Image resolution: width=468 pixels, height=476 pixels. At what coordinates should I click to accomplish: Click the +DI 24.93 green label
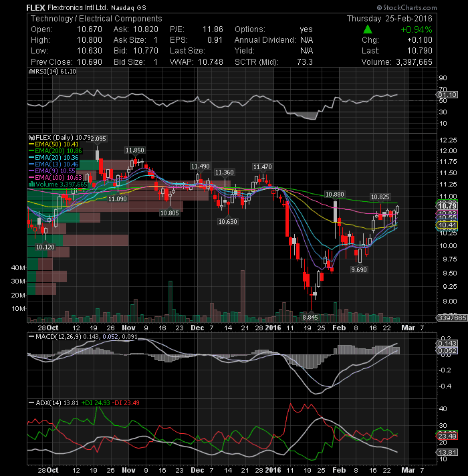click(x=96, y=403)
